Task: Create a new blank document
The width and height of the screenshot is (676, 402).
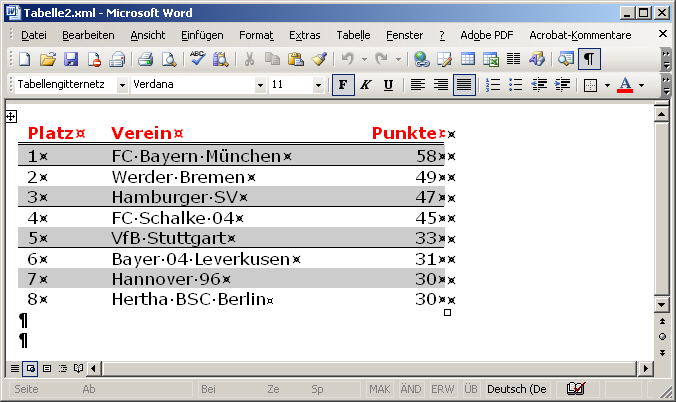Action: [x=25, y=59]
